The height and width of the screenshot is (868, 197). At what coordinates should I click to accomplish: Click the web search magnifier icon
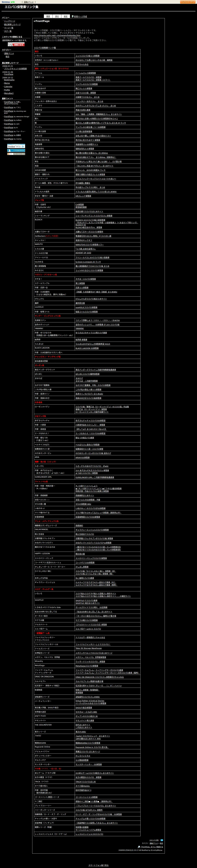click(139, 847)
